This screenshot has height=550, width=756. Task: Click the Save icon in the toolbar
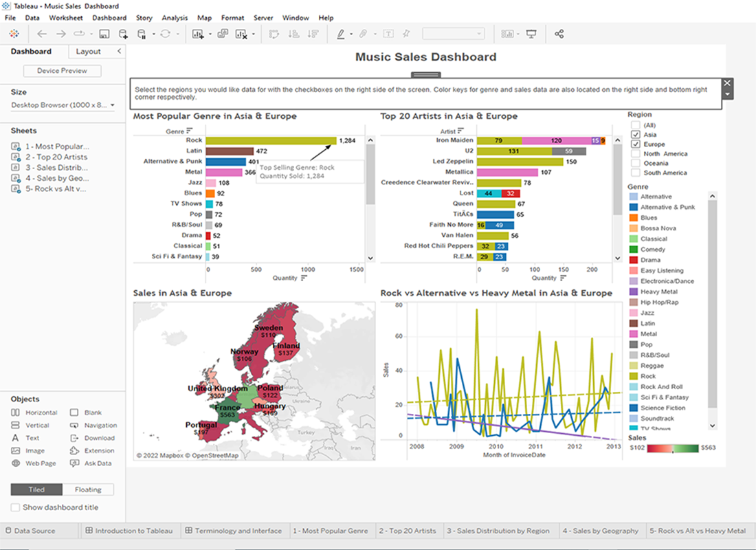click(x=104, y=34)
